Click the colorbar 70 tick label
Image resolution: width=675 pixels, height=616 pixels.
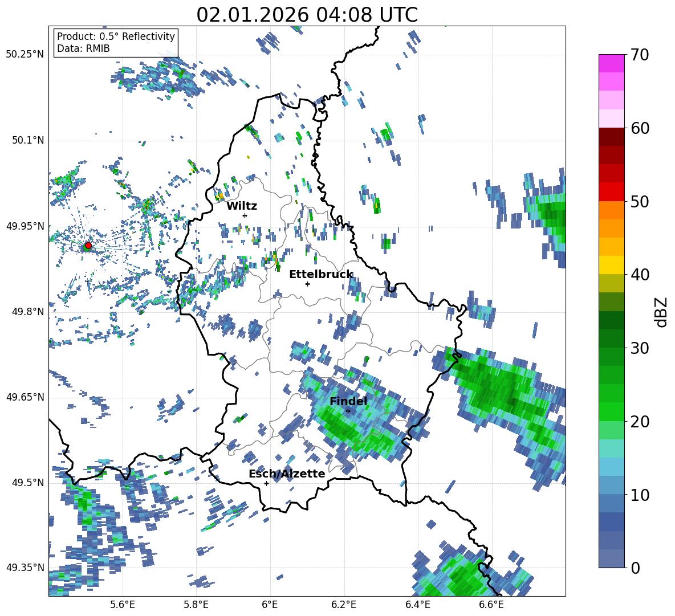point(640,55)
